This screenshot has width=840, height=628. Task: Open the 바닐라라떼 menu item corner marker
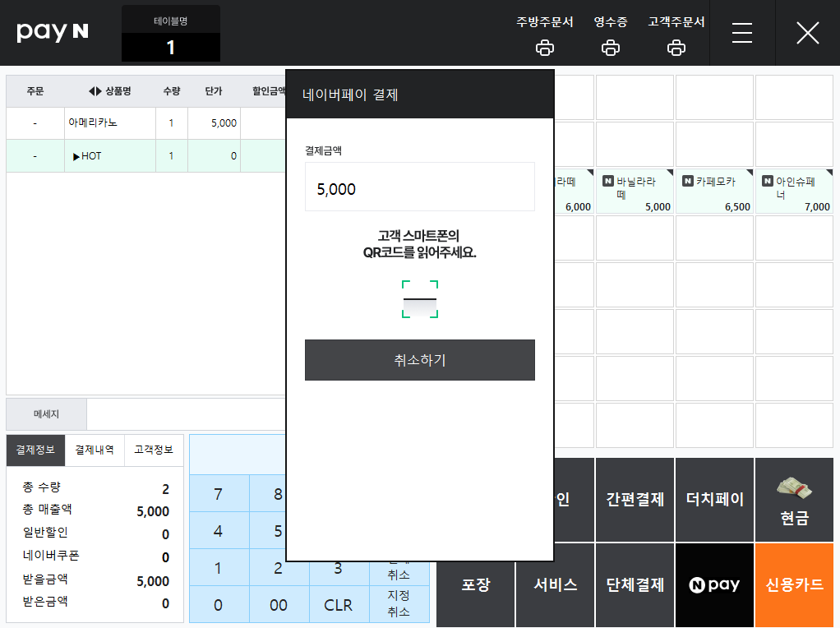pyautogui.click(x=670, y=172)
